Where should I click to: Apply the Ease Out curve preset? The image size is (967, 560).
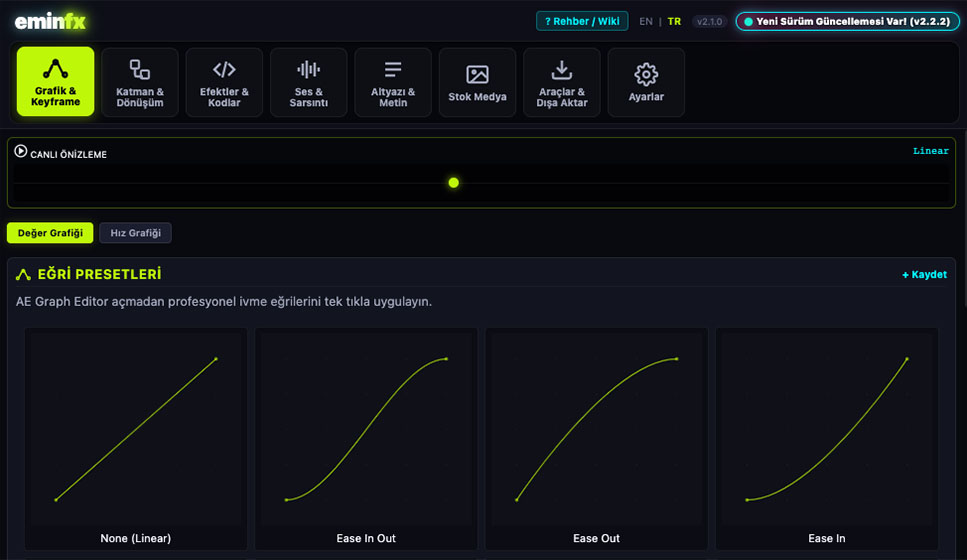pos(596,439)
